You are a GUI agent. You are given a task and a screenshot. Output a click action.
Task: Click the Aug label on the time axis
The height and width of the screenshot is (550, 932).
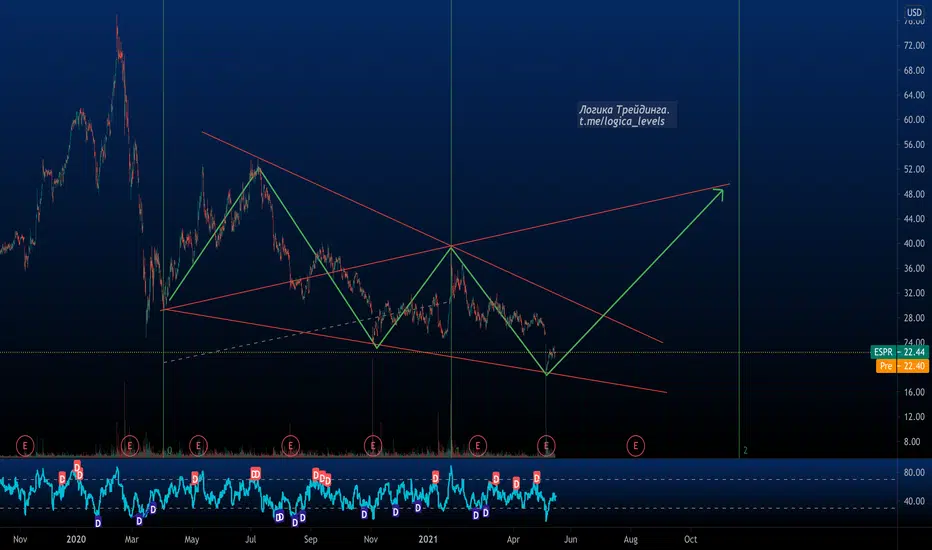(630, 539)
